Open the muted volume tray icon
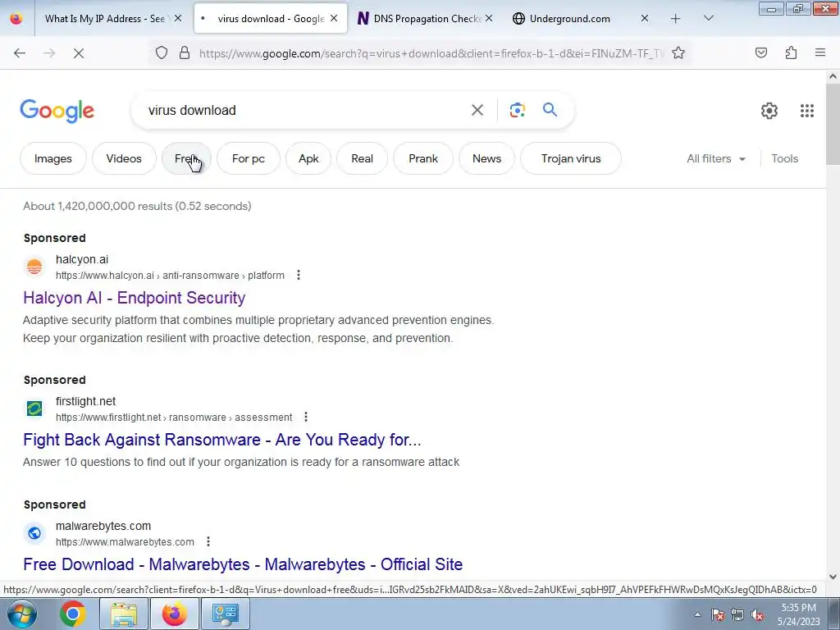The height and width of the screenshot is (630, 840). (757, 614)
